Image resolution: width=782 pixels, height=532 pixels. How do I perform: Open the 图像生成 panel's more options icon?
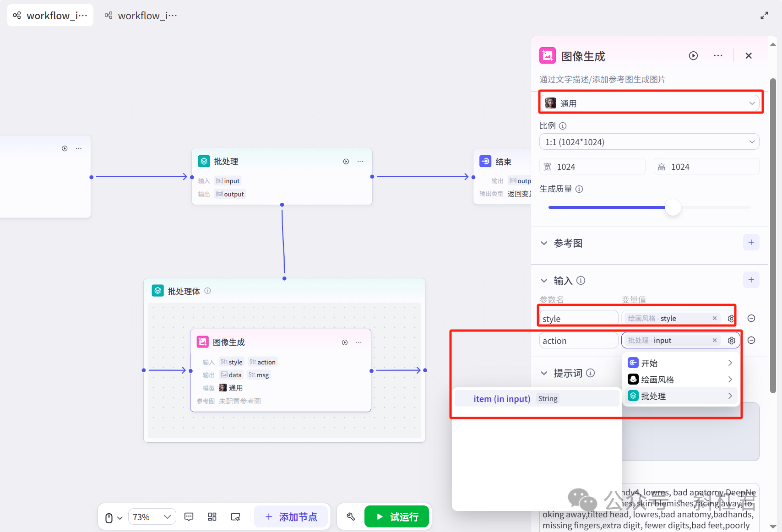click(x=717, y=55)
